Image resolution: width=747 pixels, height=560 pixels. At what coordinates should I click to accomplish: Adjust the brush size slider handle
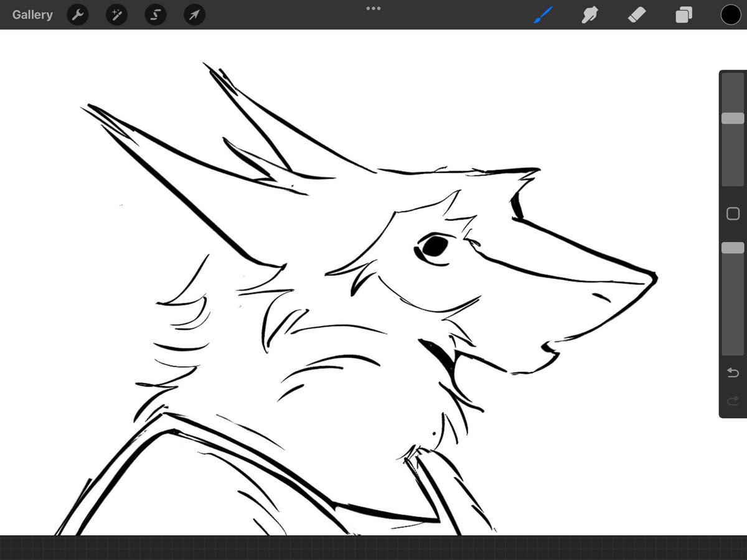(733, 118)
